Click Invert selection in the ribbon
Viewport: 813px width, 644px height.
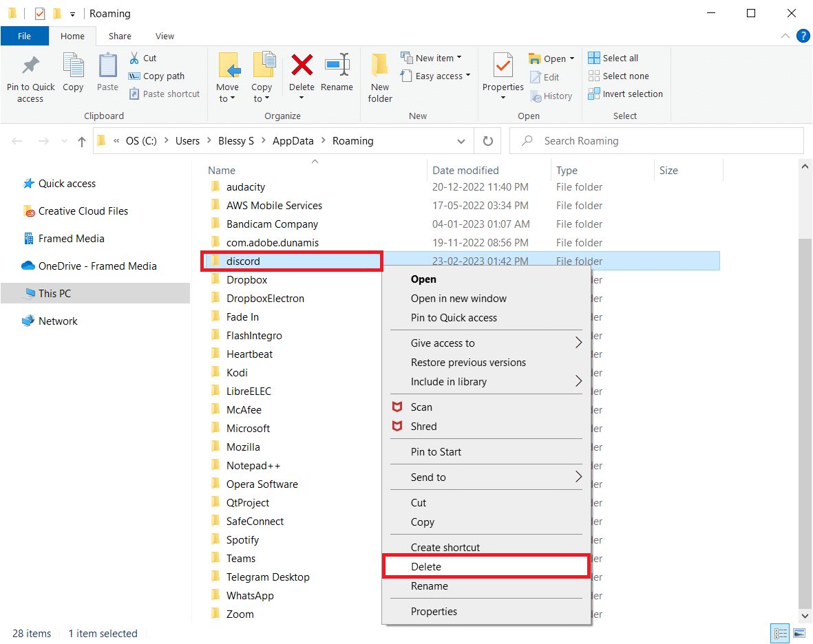pyautogui.click(x=625, y=94)
